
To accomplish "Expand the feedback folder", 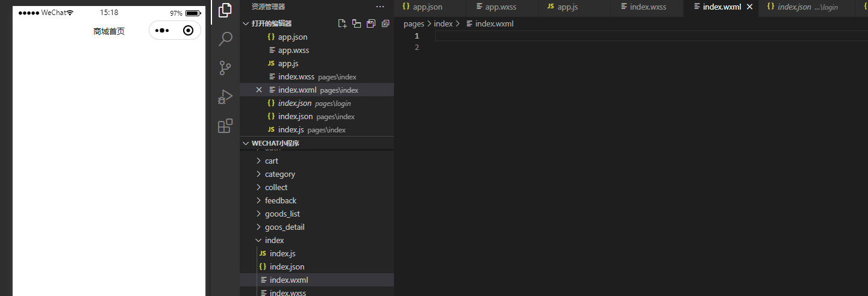I will 317,200.
